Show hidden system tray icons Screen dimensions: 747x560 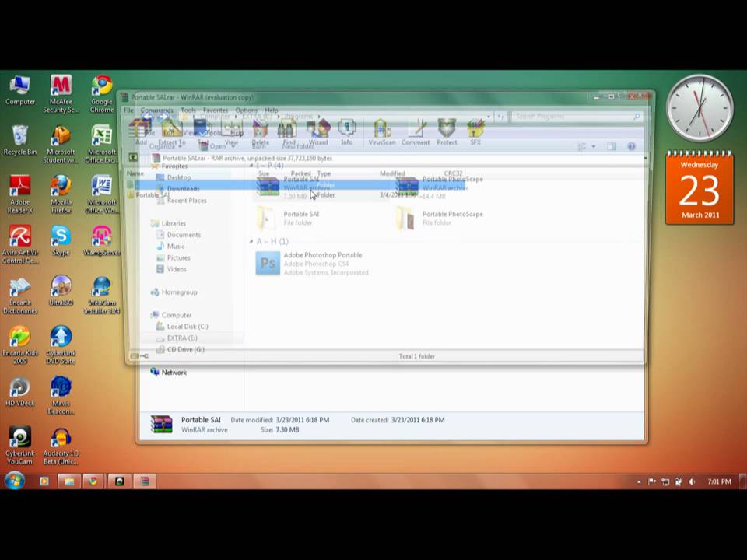click(x=639, y=482)
